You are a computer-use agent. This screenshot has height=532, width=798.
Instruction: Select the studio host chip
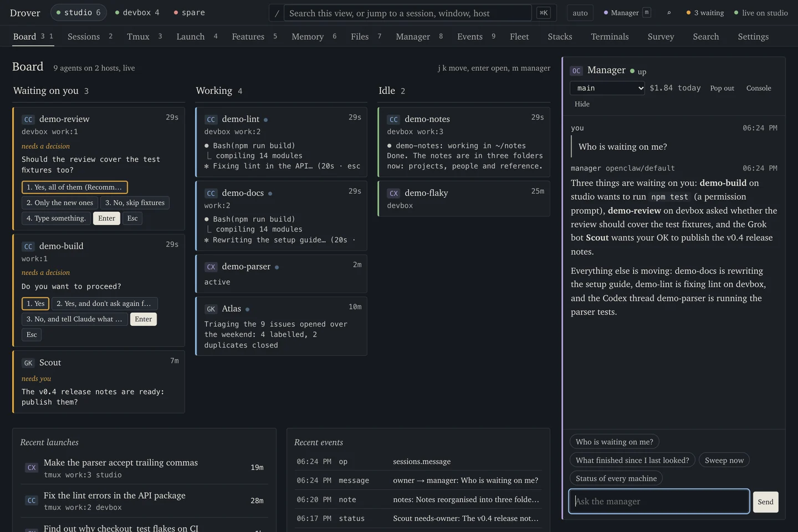pos(78,12)
